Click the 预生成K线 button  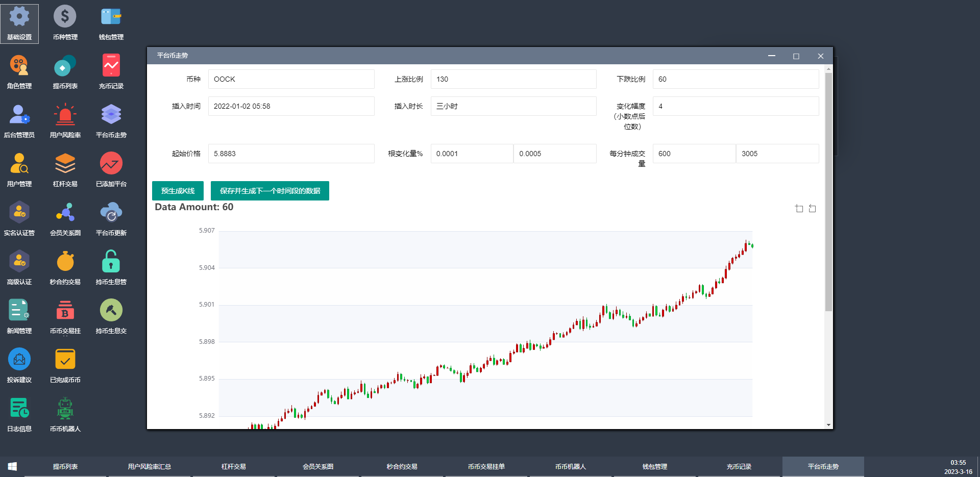pos(178,191)
